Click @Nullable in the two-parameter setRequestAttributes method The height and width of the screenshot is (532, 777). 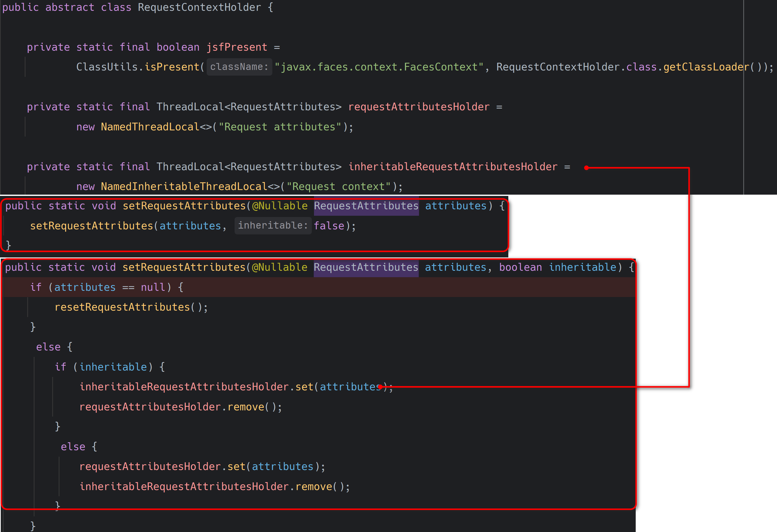[x=280, y=267]
